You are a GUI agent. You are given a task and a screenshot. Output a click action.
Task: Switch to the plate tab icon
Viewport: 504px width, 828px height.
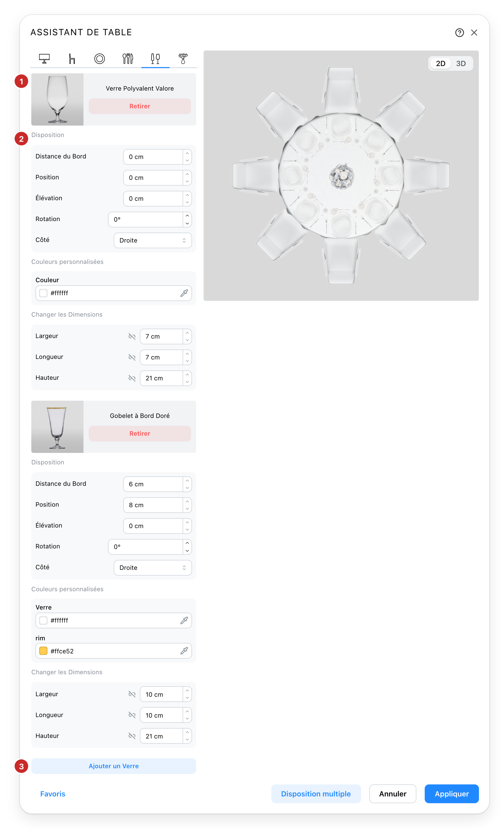(99, 59)
